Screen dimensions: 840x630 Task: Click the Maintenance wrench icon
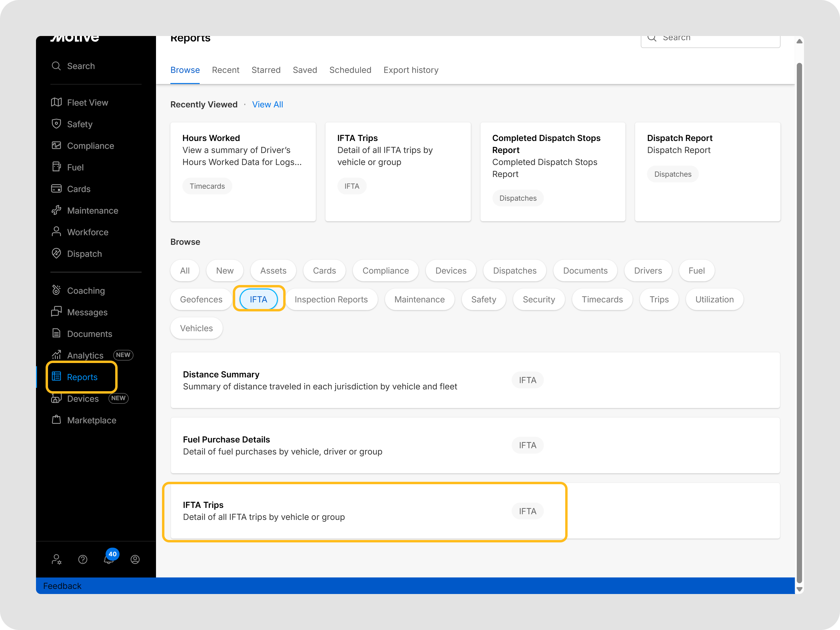click(56, 210)
